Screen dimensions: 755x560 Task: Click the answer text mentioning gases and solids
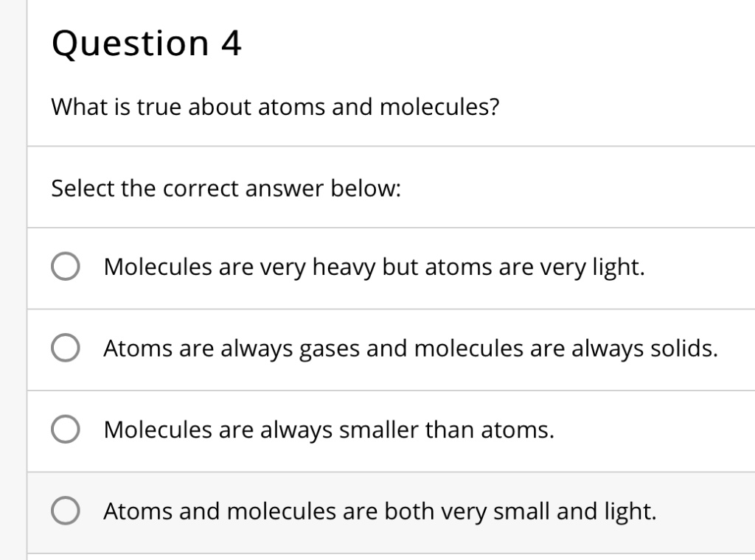[x=410, y=349]
